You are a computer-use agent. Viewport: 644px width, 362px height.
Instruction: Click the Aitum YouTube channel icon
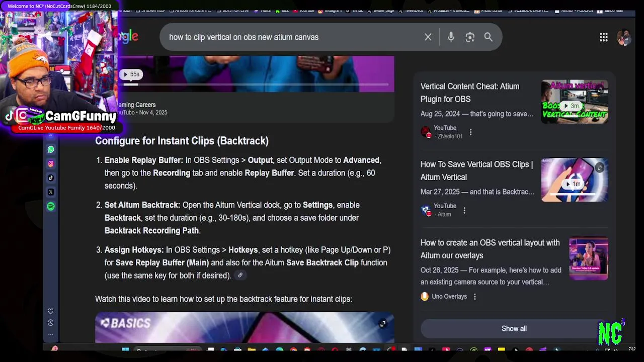coord(426,210)
